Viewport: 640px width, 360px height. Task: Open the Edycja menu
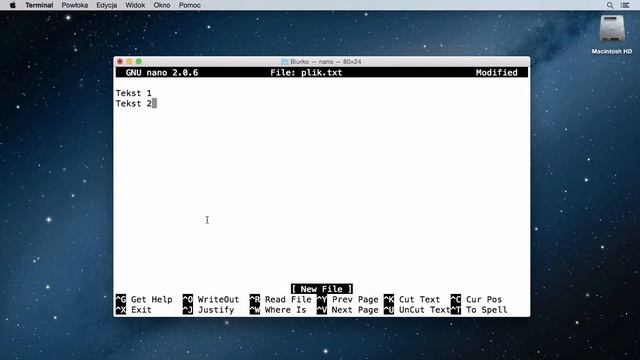(107, 5)
